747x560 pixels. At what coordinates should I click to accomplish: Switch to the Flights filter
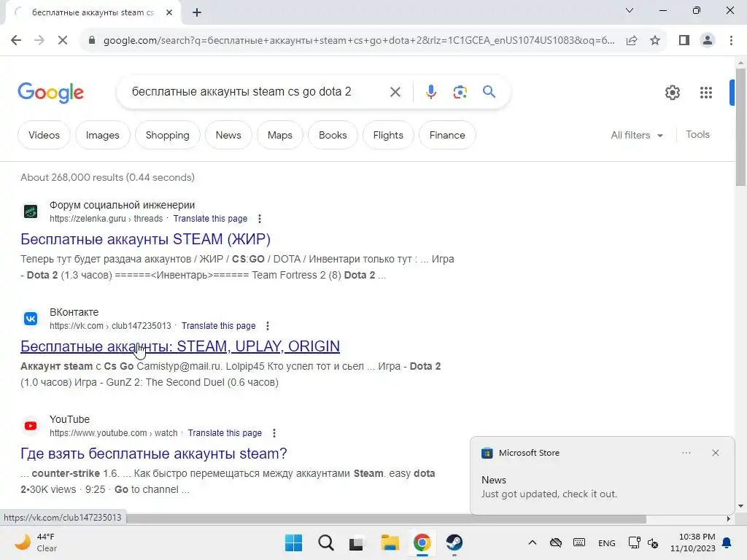tap(388, 135)
